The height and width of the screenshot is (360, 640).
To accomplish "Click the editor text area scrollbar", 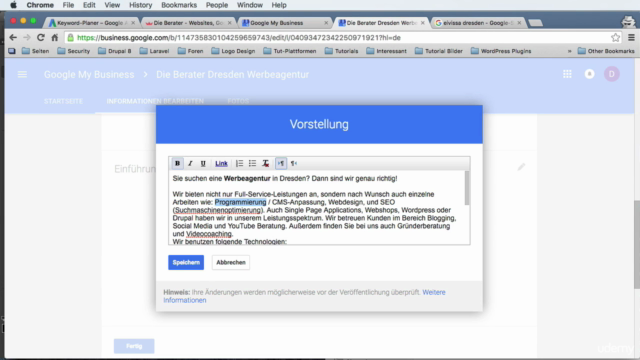I will coord(467,188).
